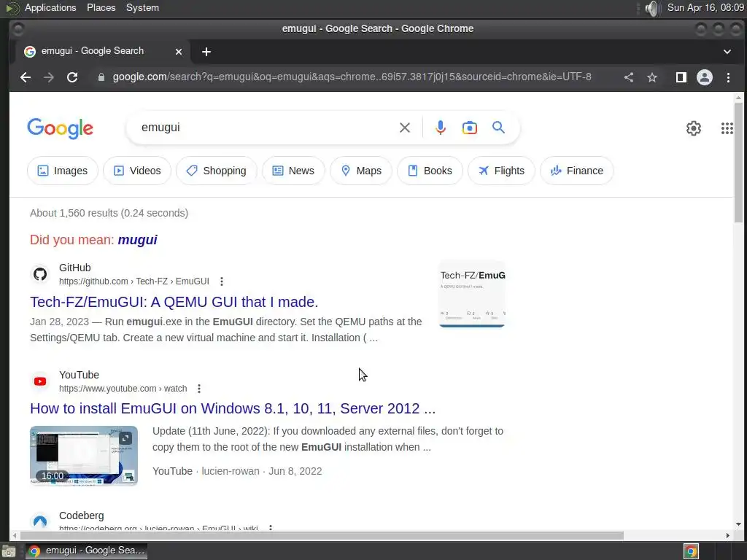This screenshot has width=747, height=560.
Task: Open more options for Codeberg result
Action: coord(271,528)
